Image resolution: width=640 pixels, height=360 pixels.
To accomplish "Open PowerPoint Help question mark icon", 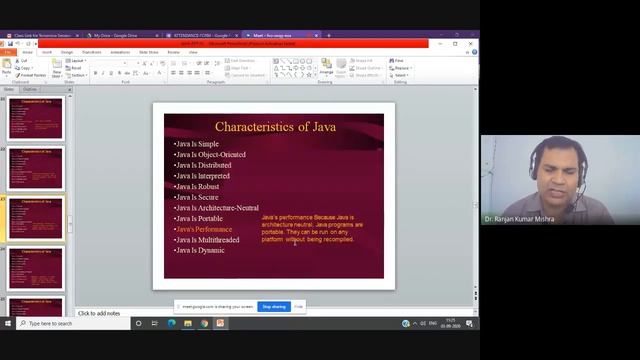I will pyautogui.click(x=474, y=52).
